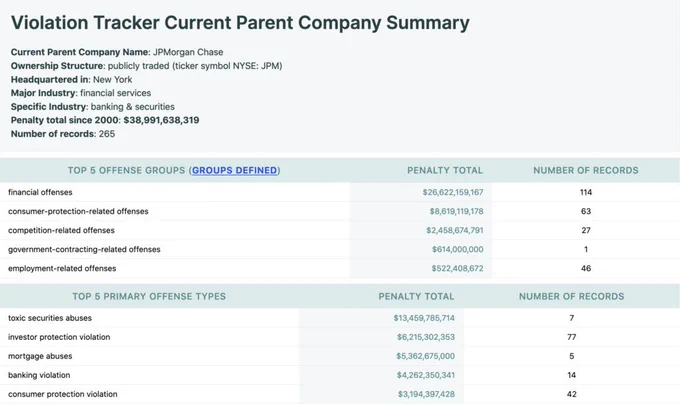Click 'Headquartered in: New York' line

pyautogui.click(x=72, y=79)
